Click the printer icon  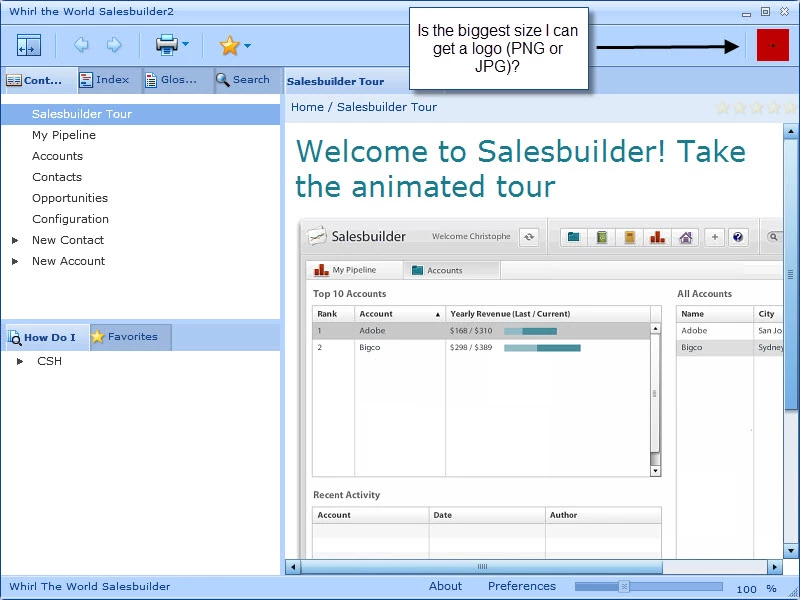(167, 45)
